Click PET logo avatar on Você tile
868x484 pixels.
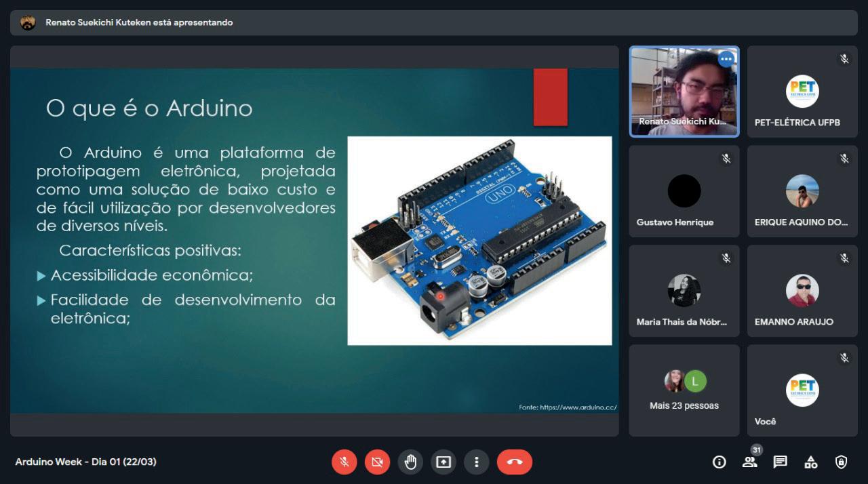(x=802, y=390)
